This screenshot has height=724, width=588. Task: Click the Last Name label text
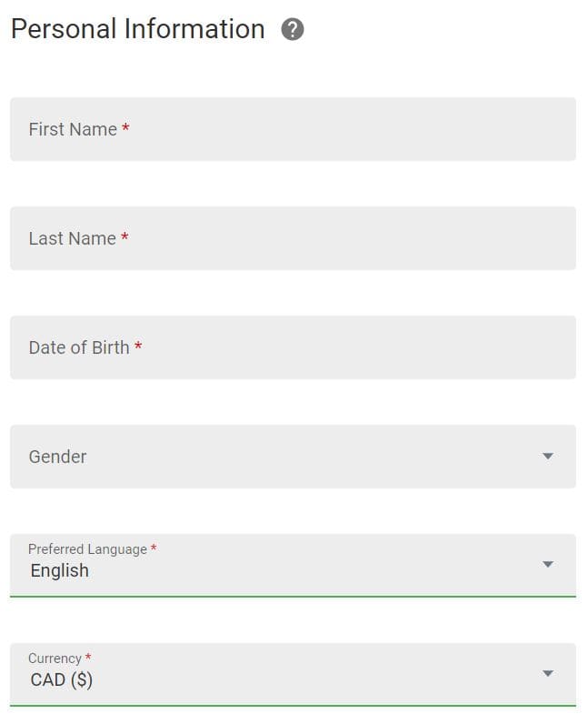[73, 238]
